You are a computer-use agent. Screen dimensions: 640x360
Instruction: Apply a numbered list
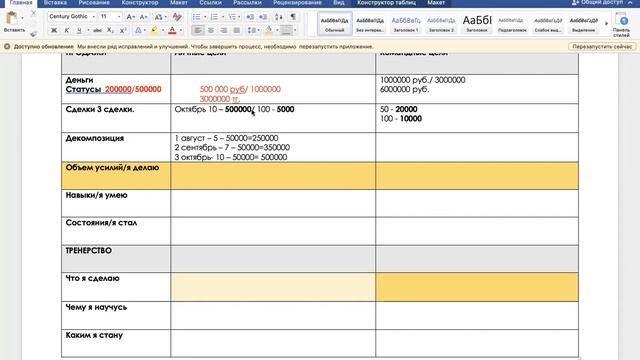(x=214, y=17)
